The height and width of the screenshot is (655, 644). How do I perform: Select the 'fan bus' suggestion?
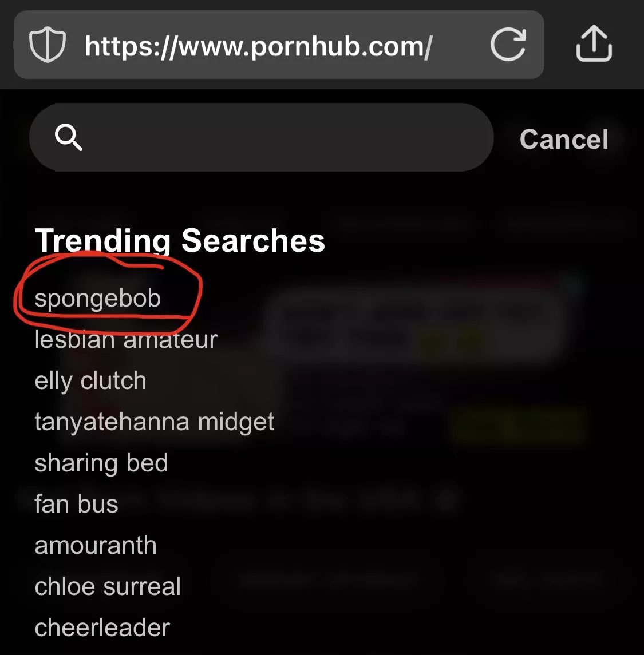point(76,504)
